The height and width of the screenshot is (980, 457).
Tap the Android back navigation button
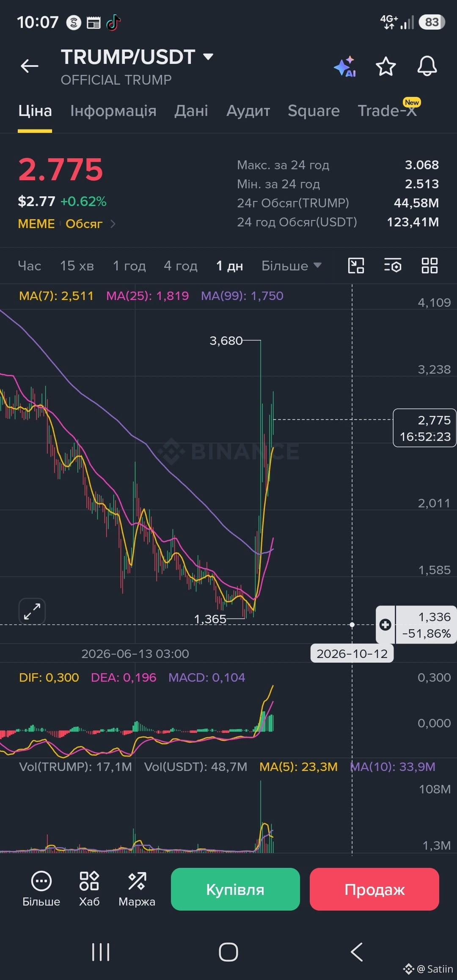pos(357,952)
